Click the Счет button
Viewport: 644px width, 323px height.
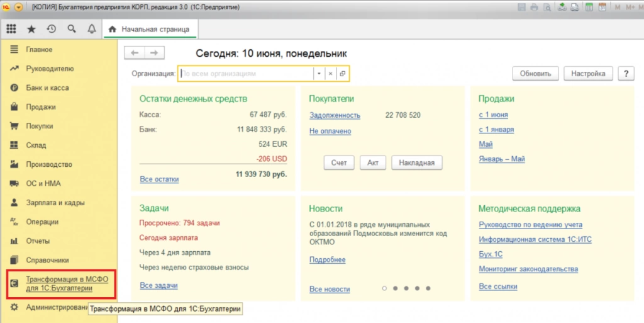(x=339, y=162)
